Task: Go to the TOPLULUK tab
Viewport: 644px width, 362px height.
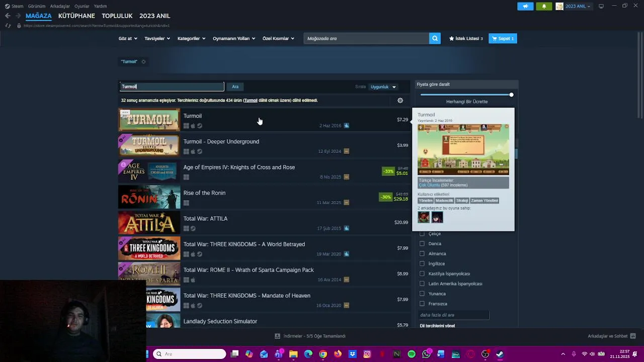Action: tap(117, 16)
